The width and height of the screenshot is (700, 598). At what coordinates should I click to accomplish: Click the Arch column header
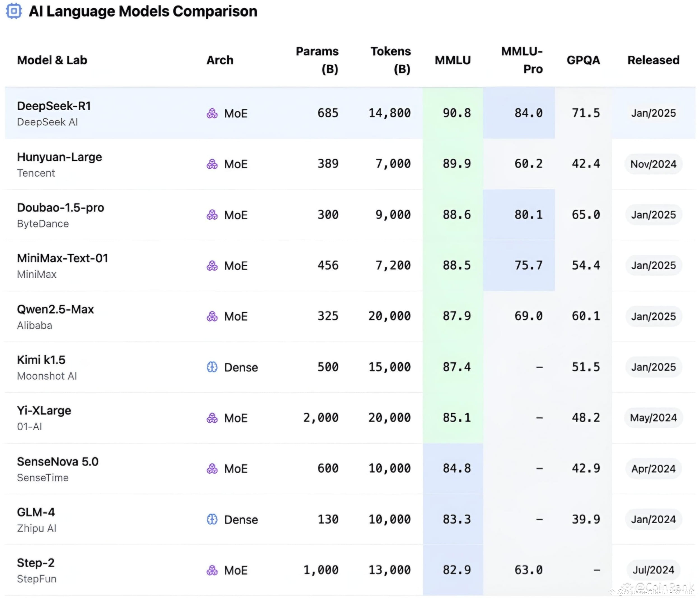coord(220,60)
